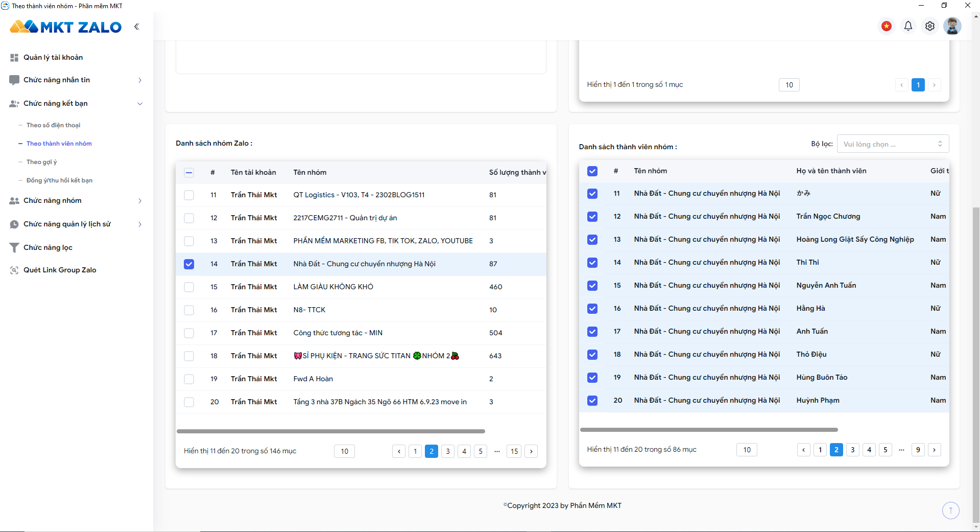Viewport: 980px width, 532px height.
Task: Click page size box in member list
Action: pyautogui.click(x=747, y=450)
